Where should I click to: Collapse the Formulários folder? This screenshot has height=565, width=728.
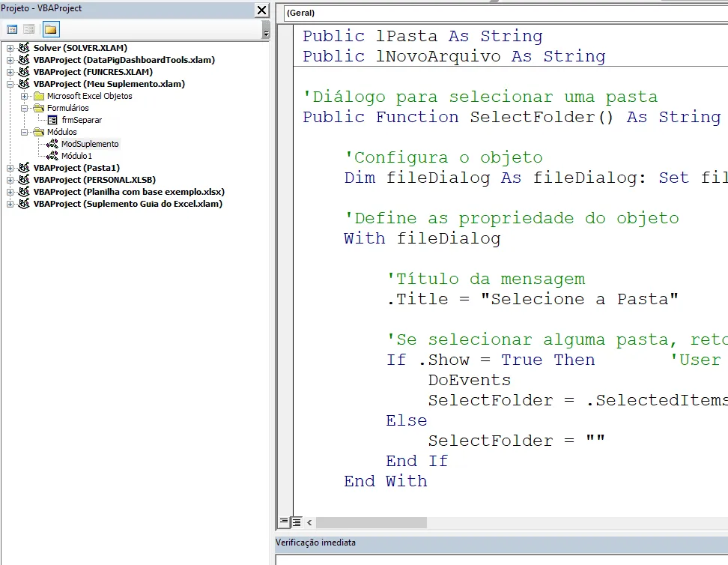(x=24, y=108)
